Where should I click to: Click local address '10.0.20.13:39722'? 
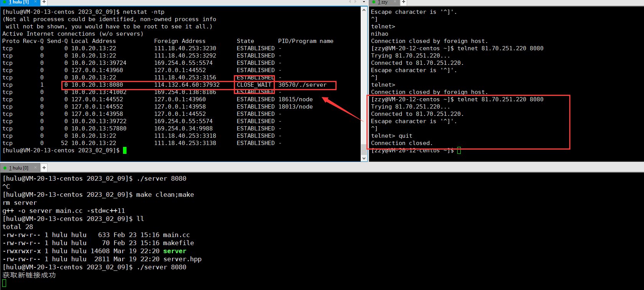tap(99, 121)
